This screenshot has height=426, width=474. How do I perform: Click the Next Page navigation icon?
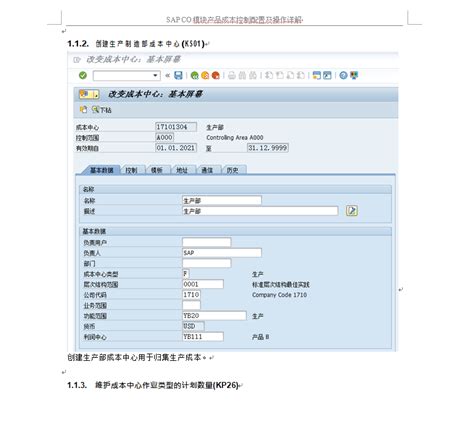click(x=290, y=75)
